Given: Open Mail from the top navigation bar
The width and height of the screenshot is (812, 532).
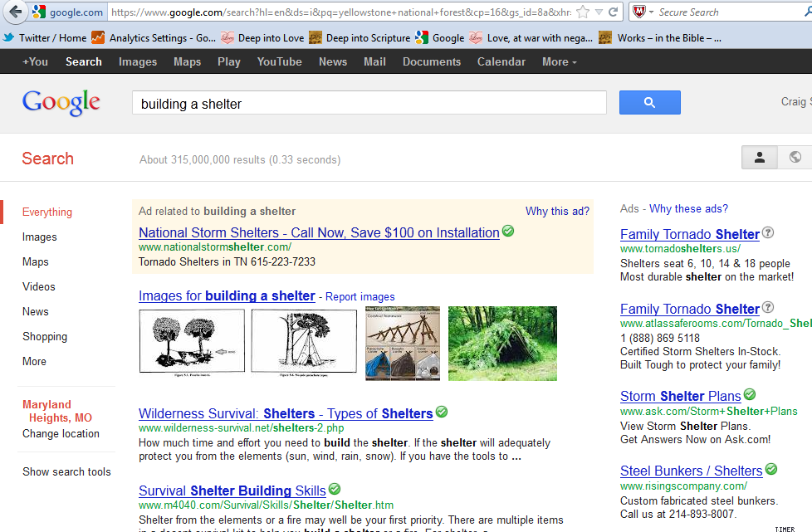Looking at the screenshot, I should (x=374, y=61).
